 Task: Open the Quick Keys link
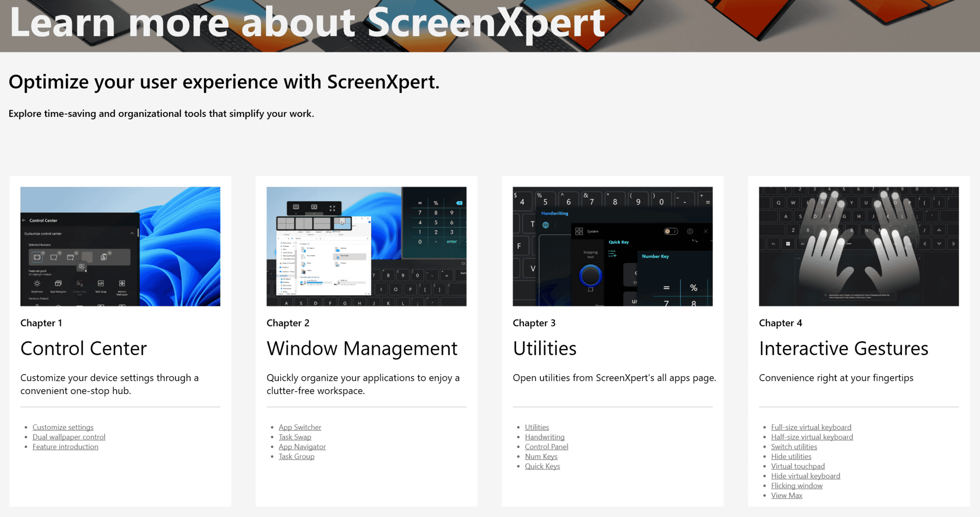coord(542,467)
